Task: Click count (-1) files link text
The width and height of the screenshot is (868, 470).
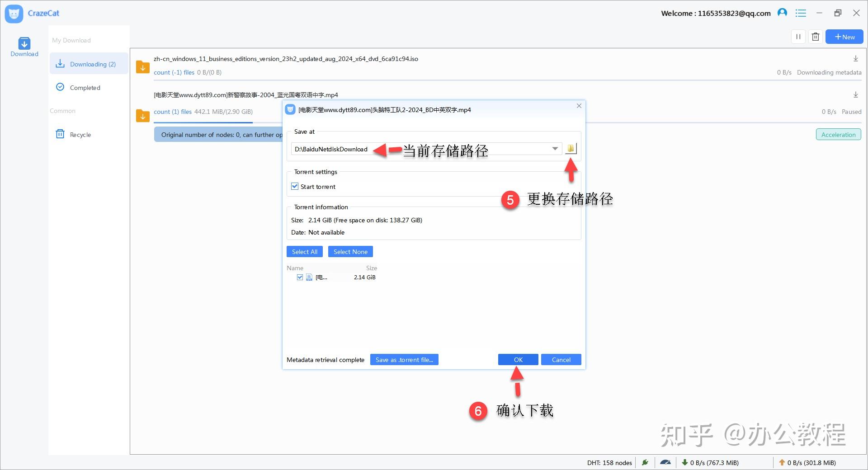Action: [174, 72]
